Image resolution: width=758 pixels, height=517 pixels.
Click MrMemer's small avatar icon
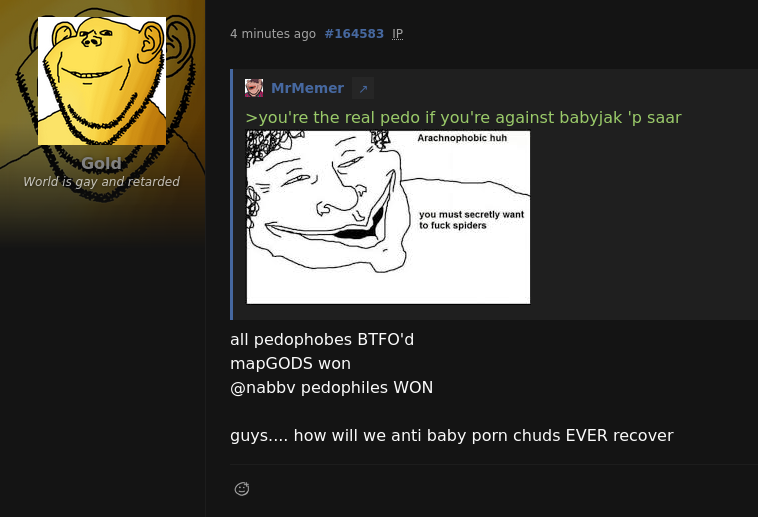click(x=254, y=88)
